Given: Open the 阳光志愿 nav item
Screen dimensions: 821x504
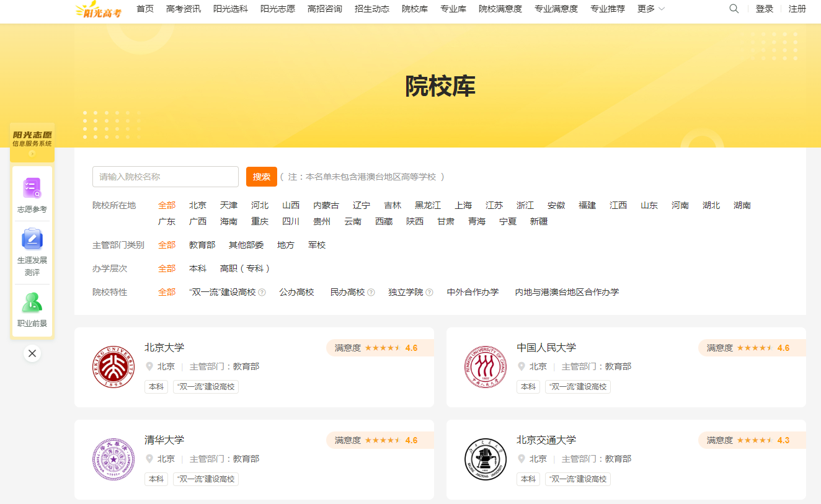Looking at the screenshot, I should tap(278, 9).
